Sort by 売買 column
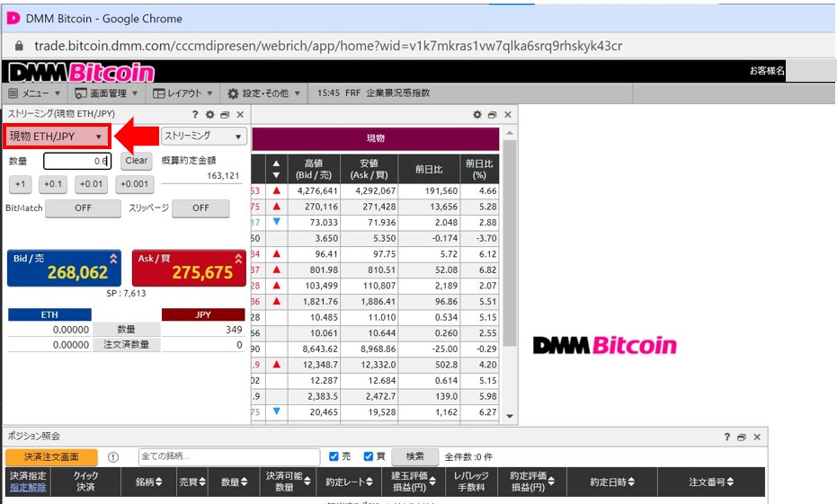Image resolution: width=837 pixels, height=504 pixels. 191,482
